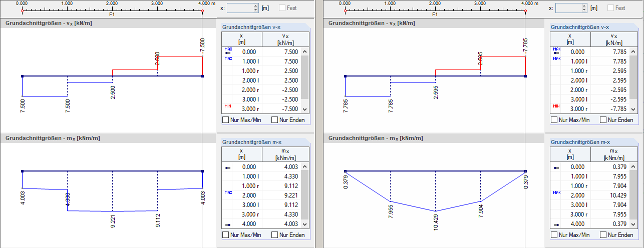
Task: Increase x value with up spinner, left window
Action: 256,6
